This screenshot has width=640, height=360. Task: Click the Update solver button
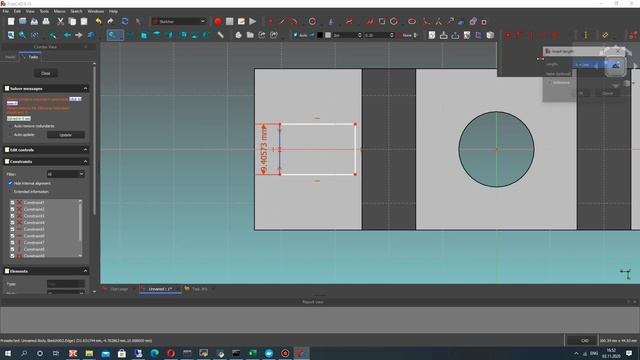tap(65, 135)
